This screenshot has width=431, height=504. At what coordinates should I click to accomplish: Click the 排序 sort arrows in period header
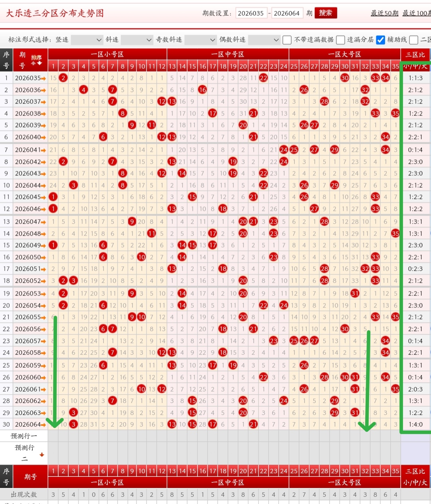tap(36, 60)
